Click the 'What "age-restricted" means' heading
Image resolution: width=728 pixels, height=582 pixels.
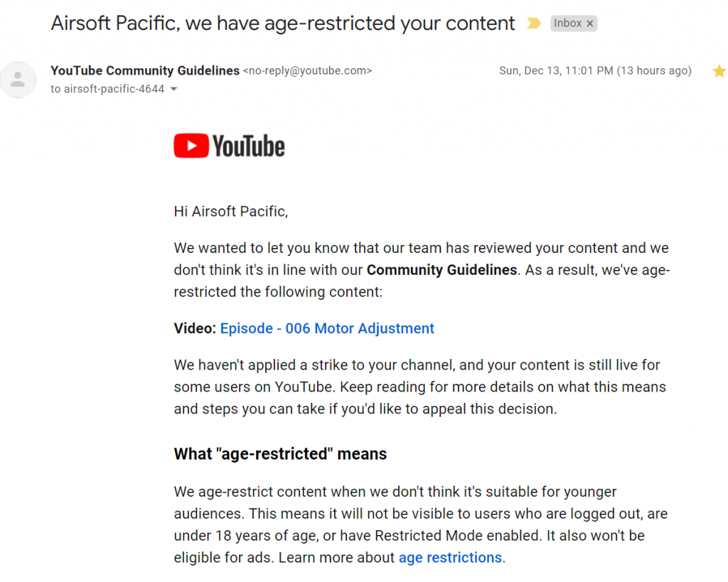pos(280,453)
